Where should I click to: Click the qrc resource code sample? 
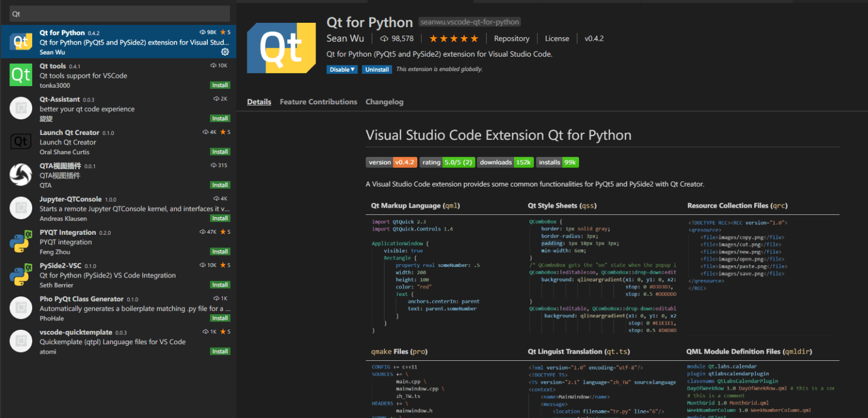[x=760, y=276]
